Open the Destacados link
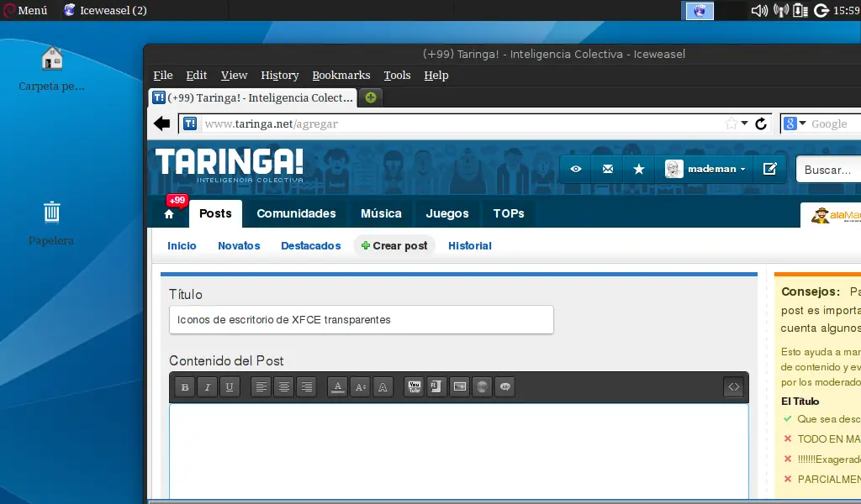This screenshot has width=861, height=504. [x=311, y=245]
